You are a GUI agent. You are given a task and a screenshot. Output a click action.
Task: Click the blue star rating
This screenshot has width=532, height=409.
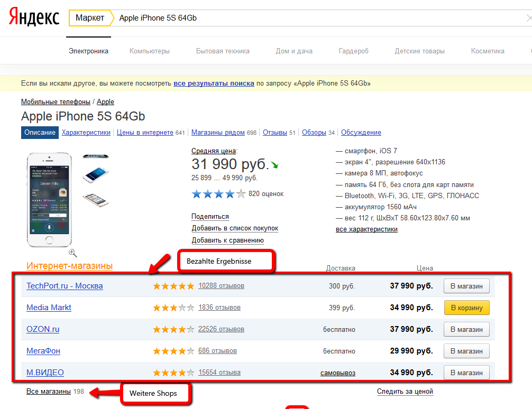tap(218, 194)
